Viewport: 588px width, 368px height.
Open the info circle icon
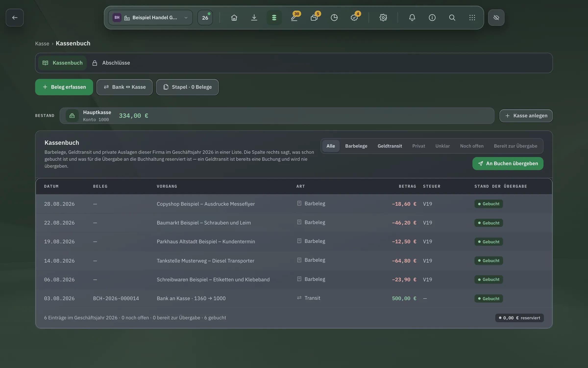click(x=432, y=17)
